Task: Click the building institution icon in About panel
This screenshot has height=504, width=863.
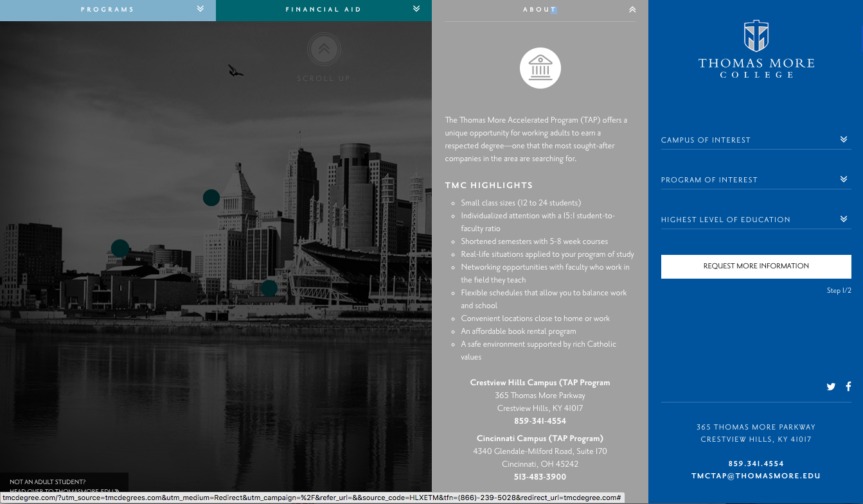Action: 540,67
